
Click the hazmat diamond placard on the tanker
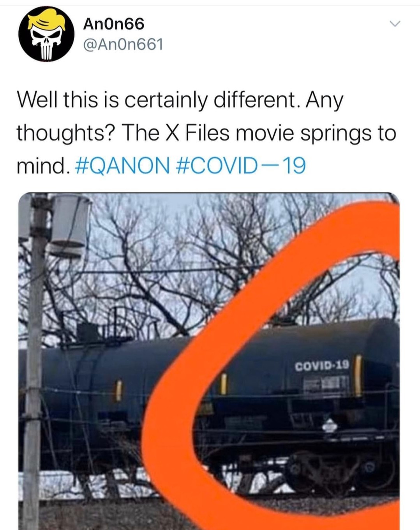click(x=330, y=426)
